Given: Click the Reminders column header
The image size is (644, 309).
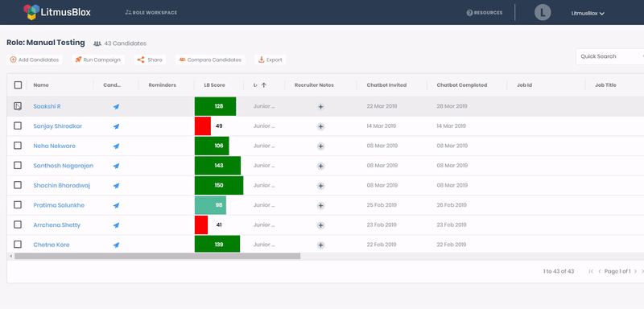Looking at the screenshot, I should pyautogui.click(x=163, y=85).
